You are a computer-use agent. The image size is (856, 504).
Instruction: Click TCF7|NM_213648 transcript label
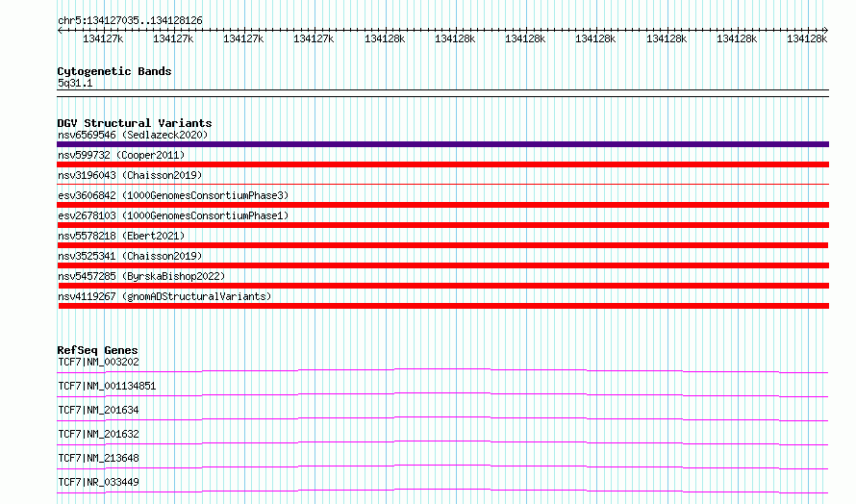point(98,458)
